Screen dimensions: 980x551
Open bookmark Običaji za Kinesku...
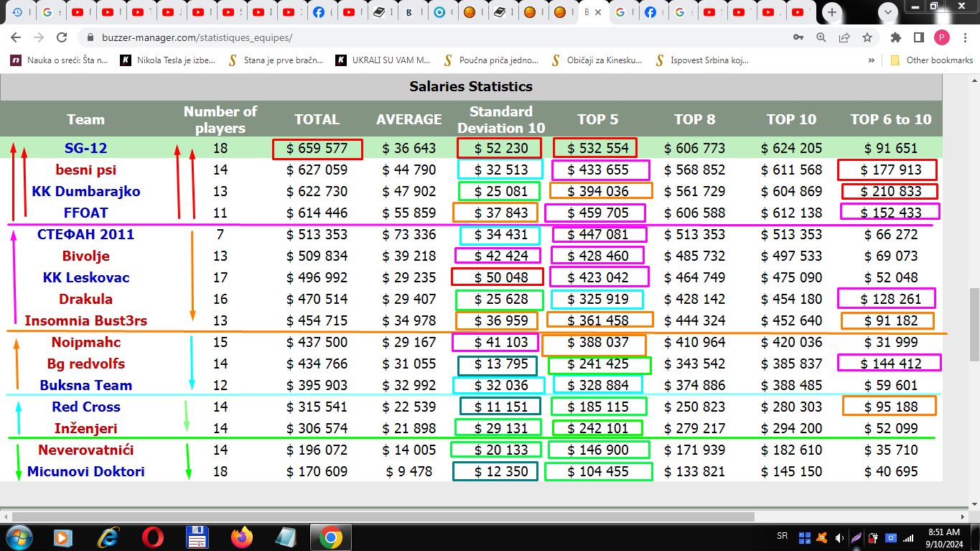[597, 60]
